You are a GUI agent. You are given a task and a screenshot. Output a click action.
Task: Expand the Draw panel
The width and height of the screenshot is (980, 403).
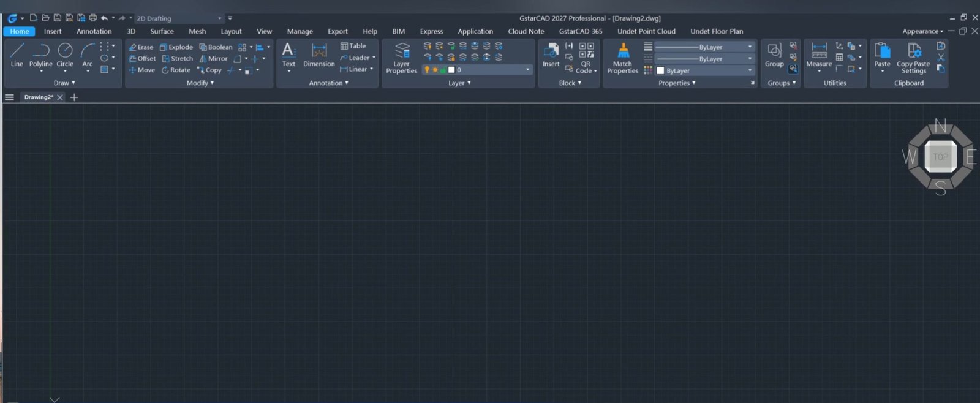pyautogui.click(x=64, y=83)
